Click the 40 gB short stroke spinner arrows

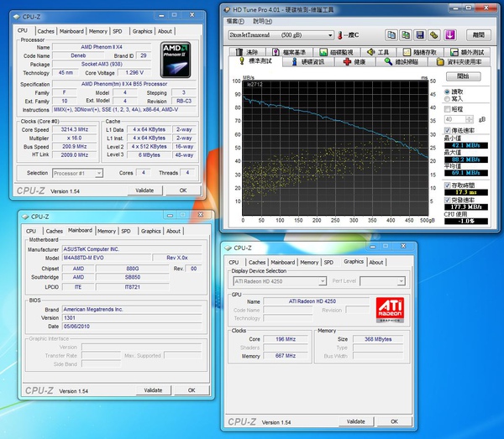pyautogui.click(x=470, y=119)
